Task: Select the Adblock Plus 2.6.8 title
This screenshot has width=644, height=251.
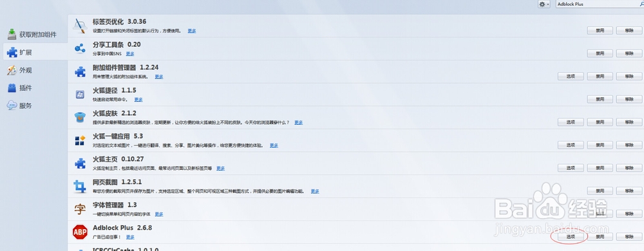Action: coord(122,228)
